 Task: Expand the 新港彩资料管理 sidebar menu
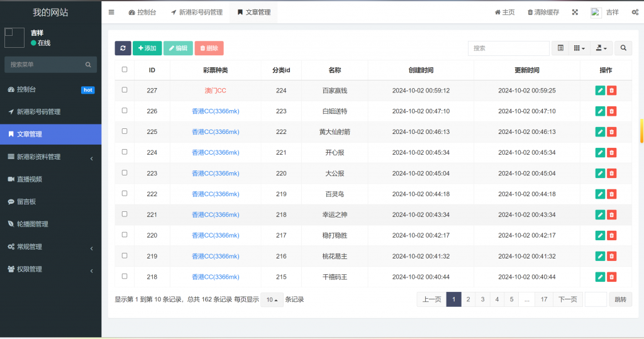click(x=50, y=157)
